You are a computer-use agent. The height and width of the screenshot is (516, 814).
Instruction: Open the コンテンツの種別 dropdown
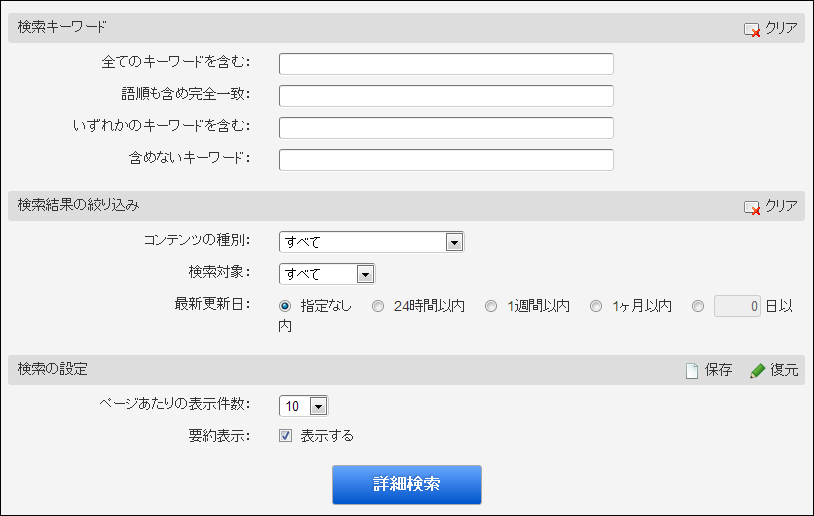371,242
